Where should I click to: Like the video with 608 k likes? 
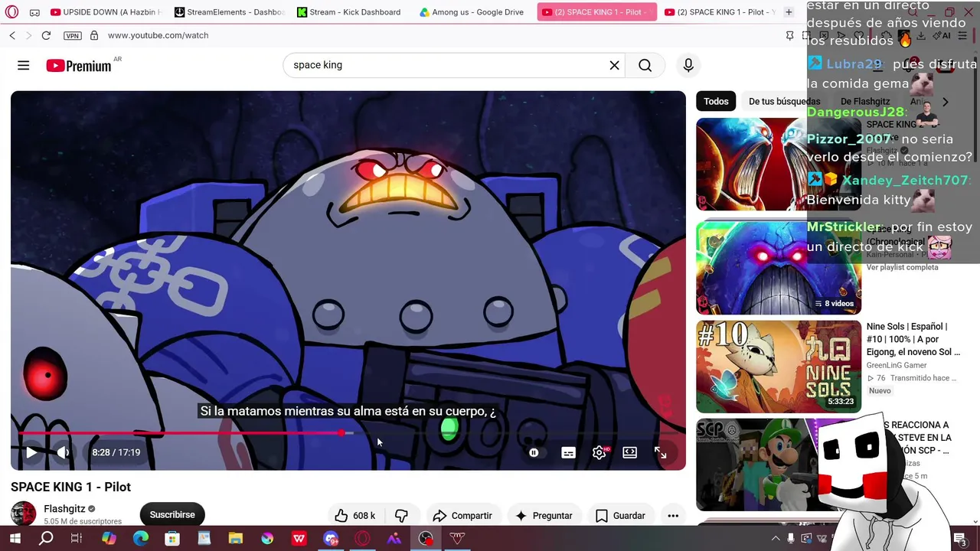(355, 516)
